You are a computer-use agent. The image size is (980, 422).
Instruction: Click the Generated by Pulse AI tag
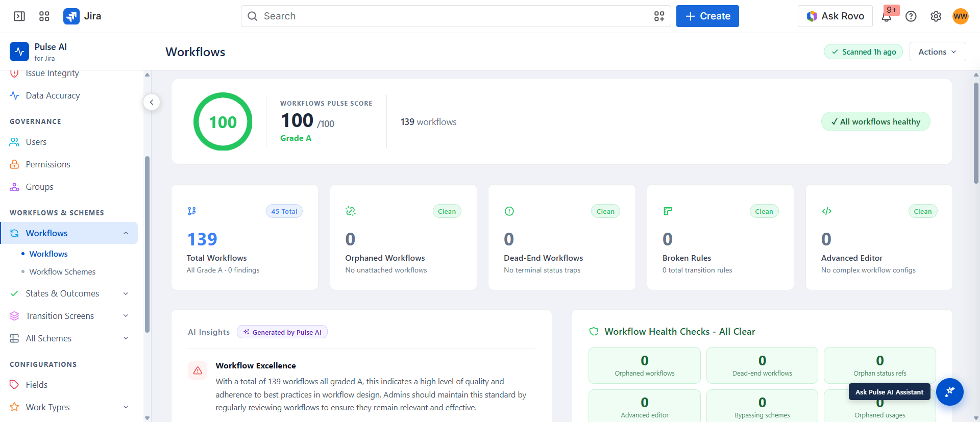point(282,332)
